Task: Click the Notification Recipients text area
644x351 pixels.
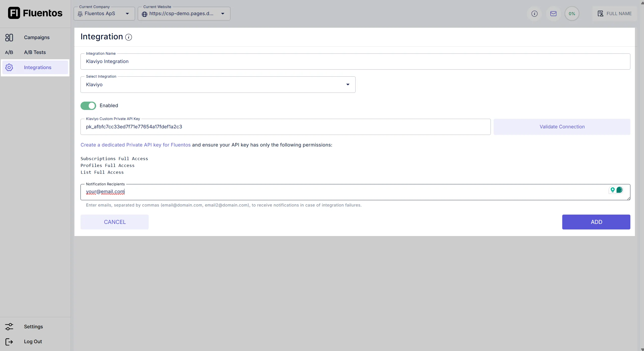Action: [x=355, y=192]
